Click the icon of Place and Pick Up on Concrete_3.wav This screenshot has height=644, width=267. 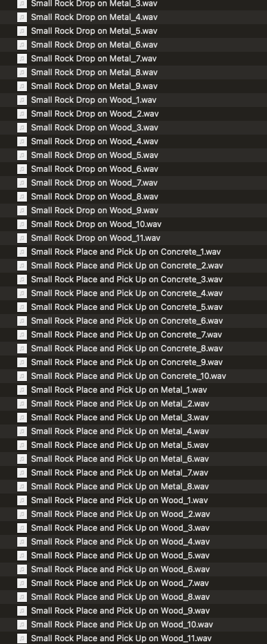[x=22, y=280]
